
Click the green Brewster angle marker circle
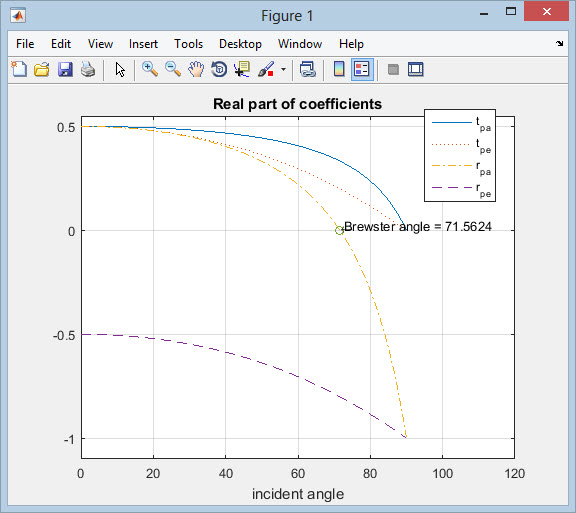coord(339,230)
